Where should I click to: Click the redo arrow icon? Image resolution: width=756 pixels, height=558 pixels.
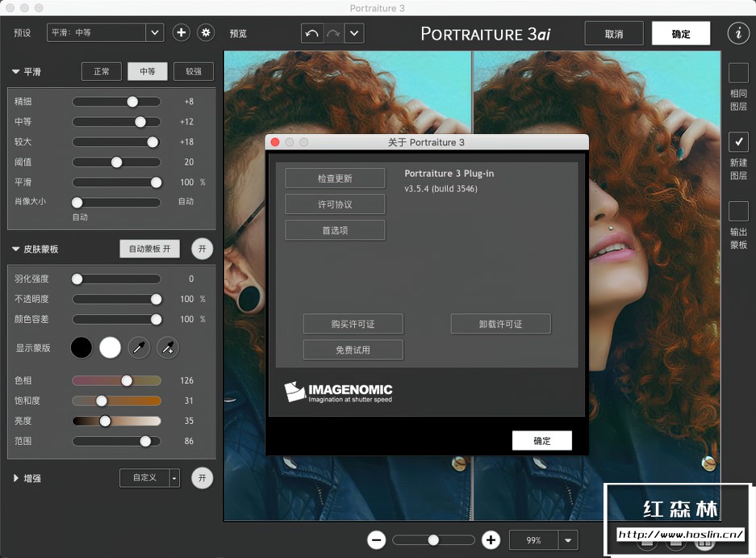tap(333, 33)
